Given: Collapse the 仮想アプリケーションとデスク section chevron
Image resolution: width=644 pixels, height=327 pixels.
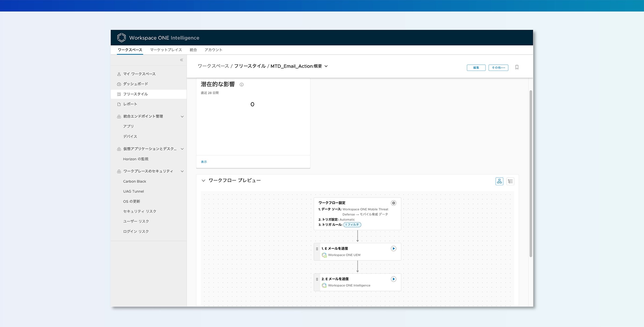Looking at the screenshot, I should pyautogui.click(x=182, y=149).
